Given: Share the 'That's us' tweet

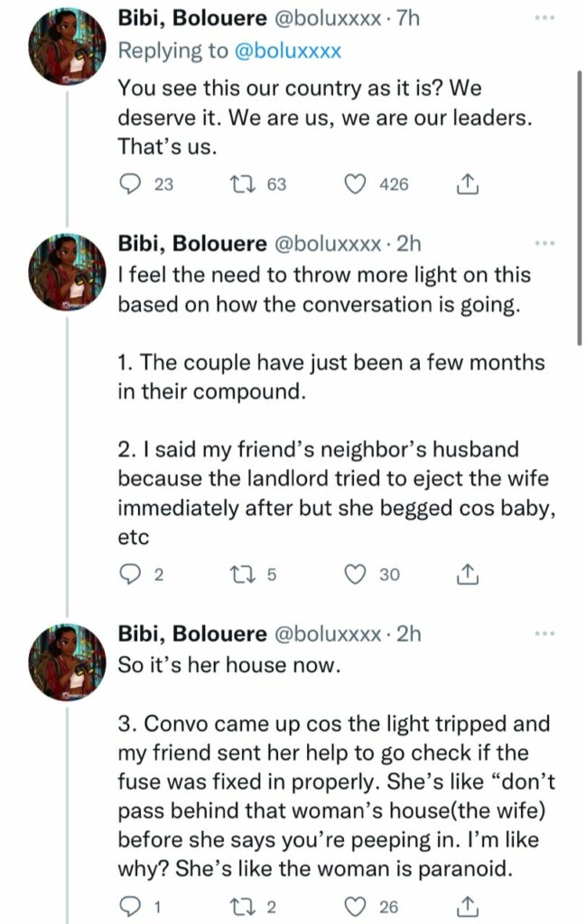Looking at the screenshot, I should click(x=467, y=184).
